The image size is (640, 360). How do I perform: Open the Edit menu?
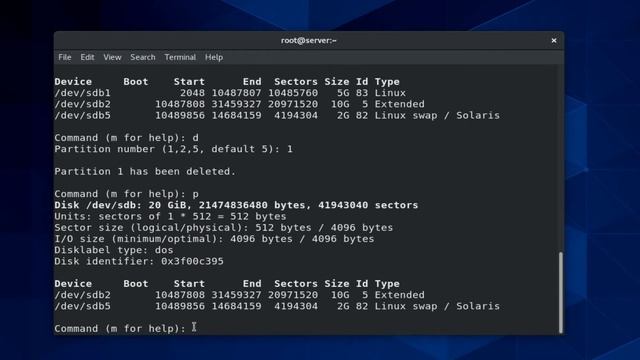click(87, 57)
